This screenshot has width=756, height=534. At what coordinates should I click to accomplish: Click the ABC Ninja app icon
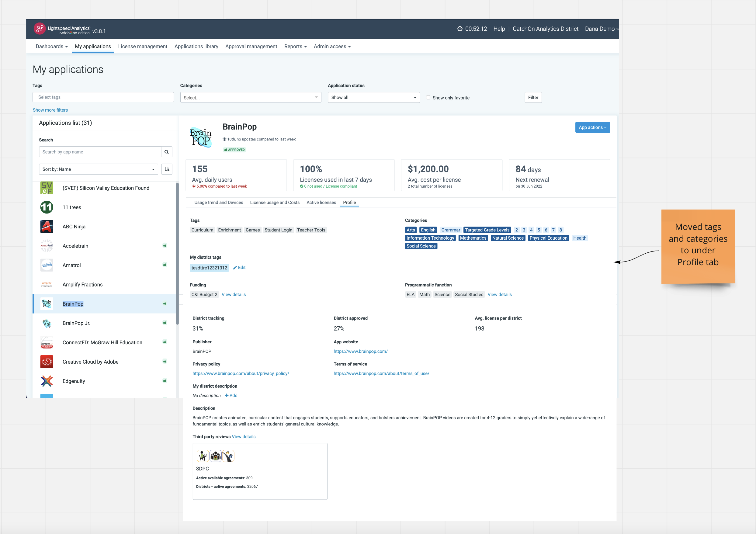point(47,227)
